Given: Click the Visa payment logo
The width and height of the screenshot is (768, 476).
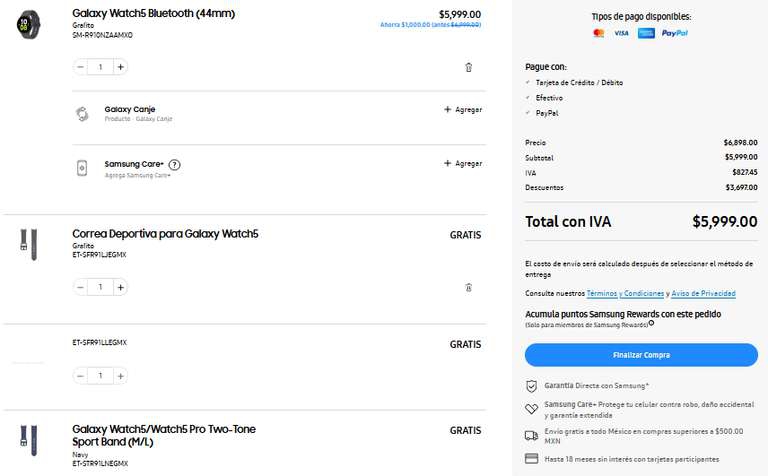Looking at the screenshot, I should tap(621, 33).
